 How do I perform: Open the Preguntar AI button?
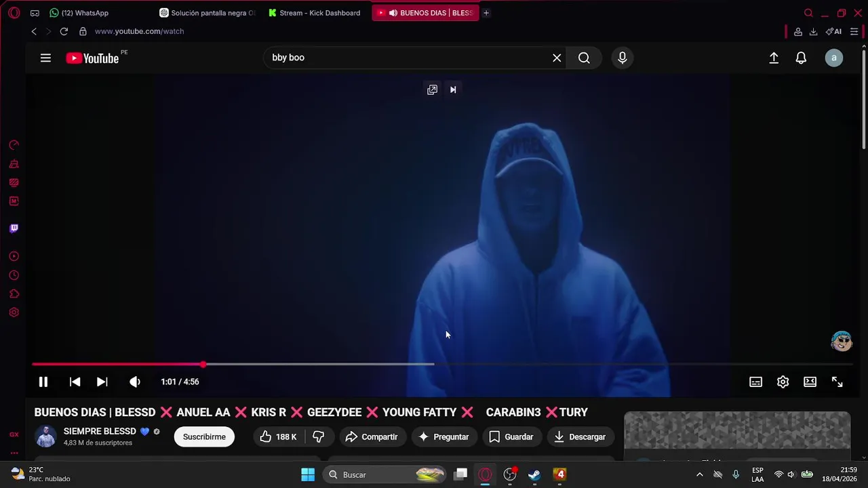[443, 436]
